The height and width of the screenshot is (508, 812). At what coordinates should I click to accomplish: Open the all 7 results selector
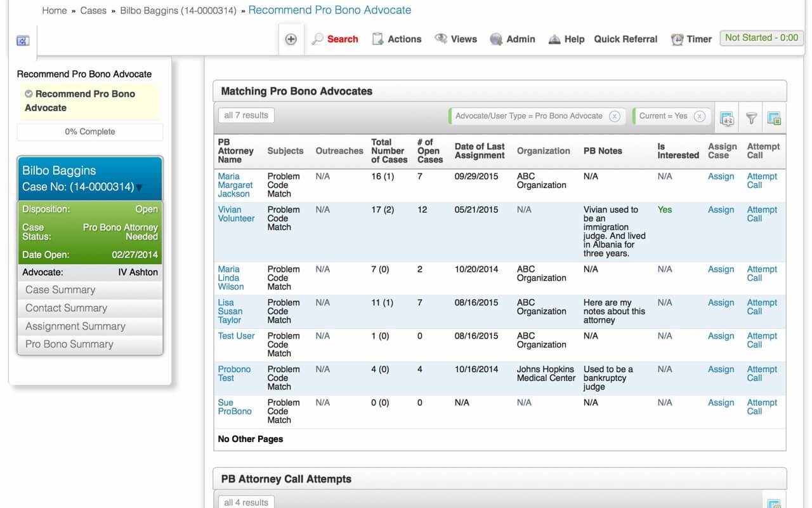click(246, 115)
